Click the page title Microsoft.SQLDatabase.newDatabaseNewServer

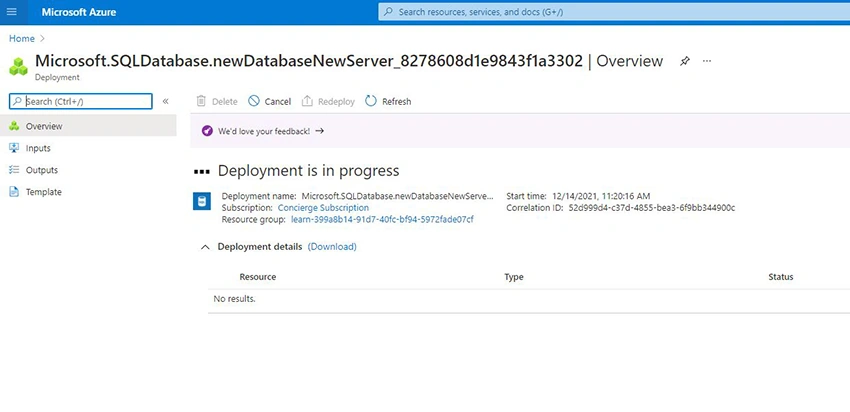(x=309, y=61)
